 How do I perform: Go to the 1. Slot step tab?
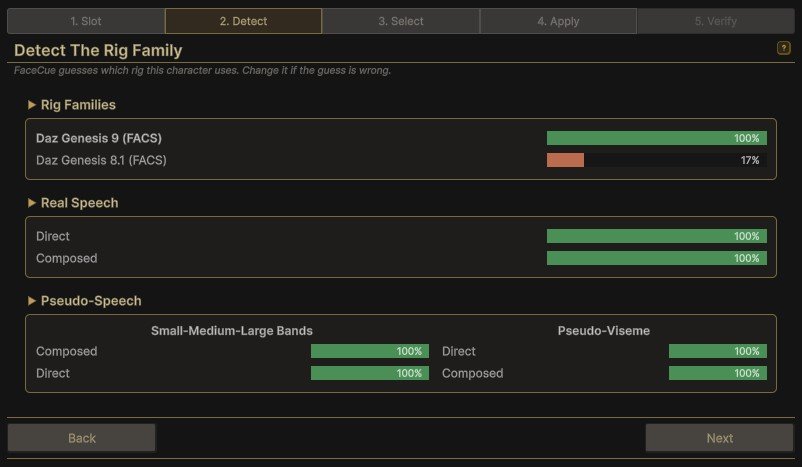86,21
